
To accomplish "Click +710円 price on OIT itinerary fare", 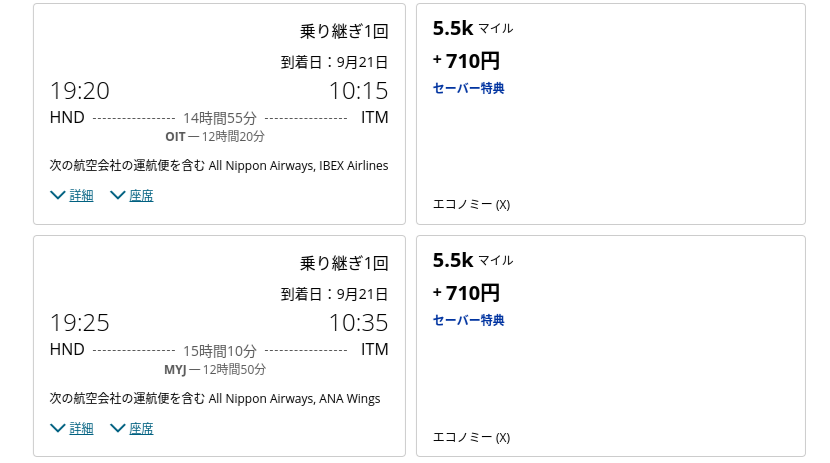I will [x=466, y=61].
